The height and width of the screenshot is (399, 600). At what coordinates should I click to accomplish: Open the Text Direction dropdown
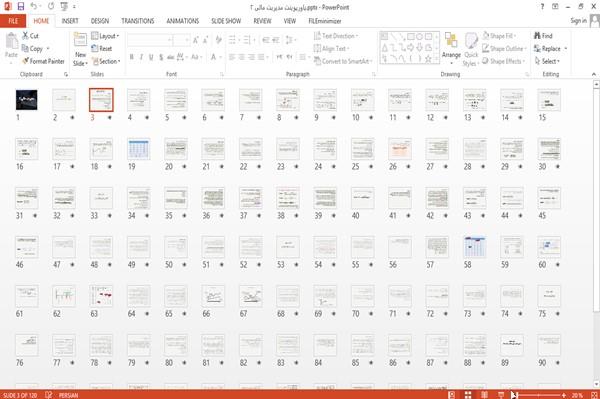336,36
